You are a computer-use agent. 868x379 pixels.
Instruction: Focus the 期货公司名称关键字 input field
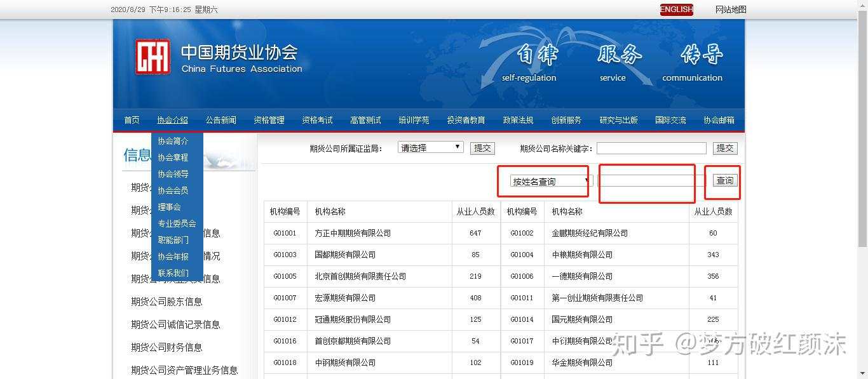[651, 148]
